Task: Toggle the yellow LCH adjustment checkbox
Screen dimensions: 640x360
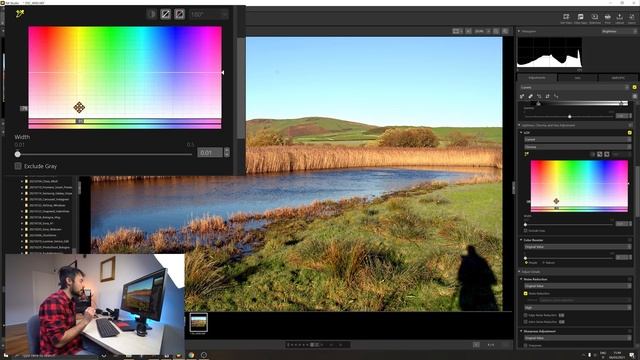Action: click(x=629, y=133)
